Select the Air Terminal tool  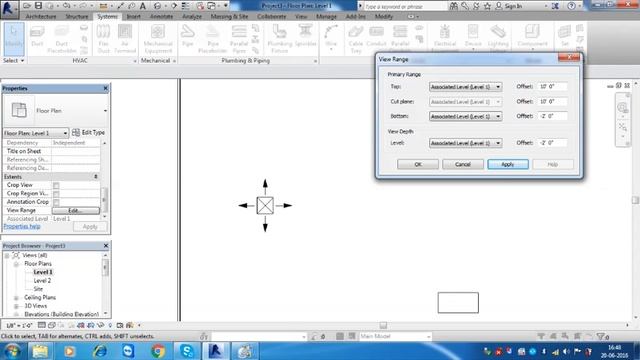(x=125, y=39)
